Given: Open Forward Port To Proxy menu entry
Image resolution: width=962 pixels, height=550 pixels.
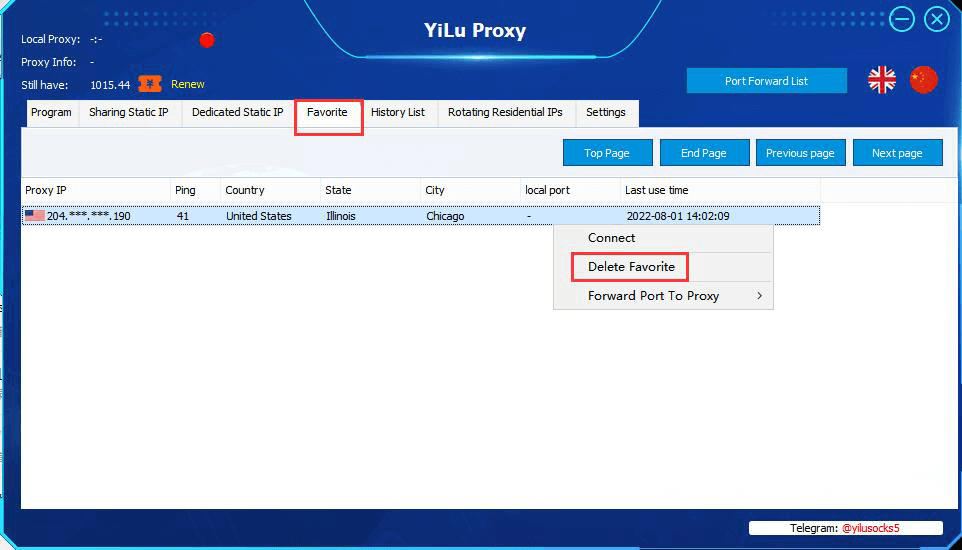Looking at the screenshot, I should [663, 296].
